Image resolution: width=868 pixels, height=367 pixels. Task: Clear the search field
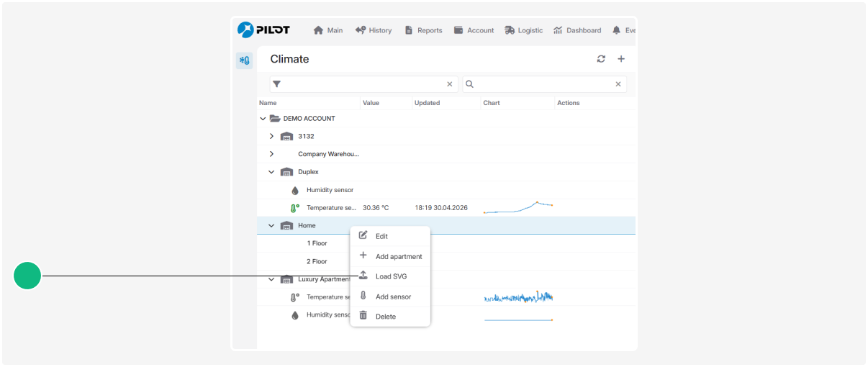(x=618, y=84)
